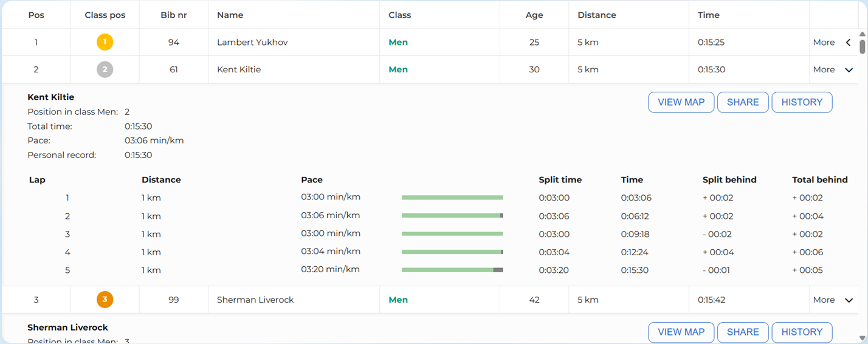Click the lap 3 pace bar

pos(452,234)
